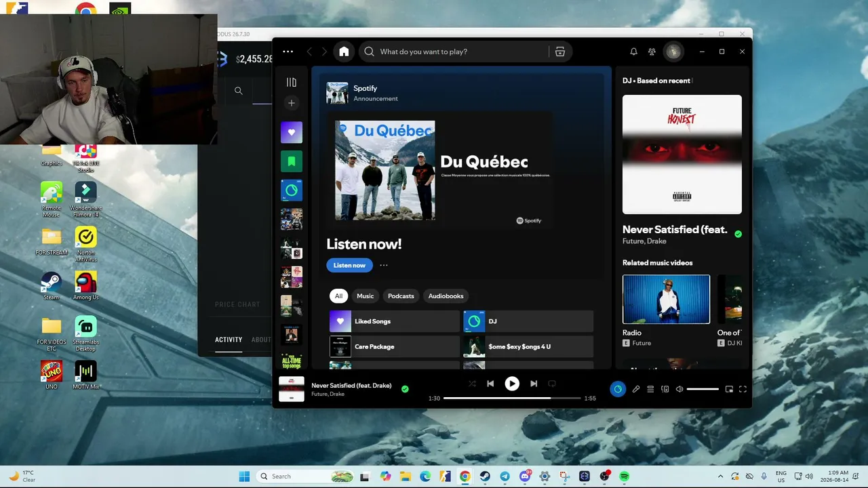Viewport: 868px width, 488px height.
Task: Open the 'Future, Drake' artist link in panel
Action: tap(644, 241)
